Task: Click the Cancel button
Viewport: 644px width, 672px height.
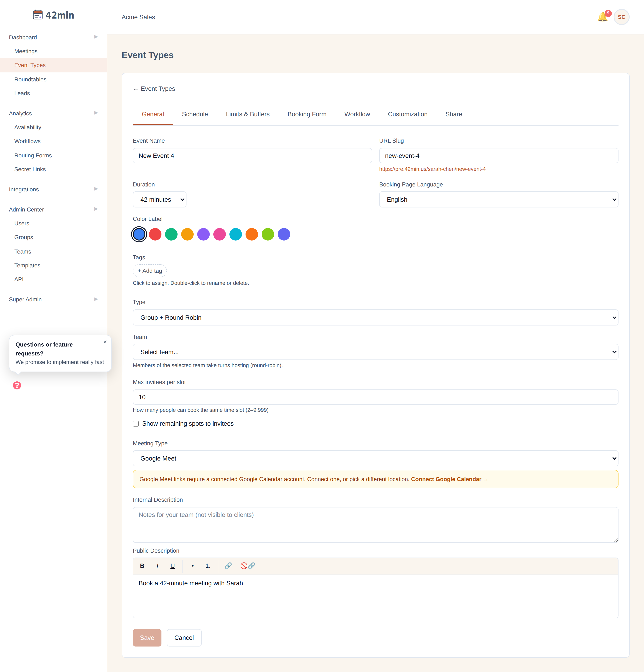Action: pyautogui.click(x=184, y=638)
